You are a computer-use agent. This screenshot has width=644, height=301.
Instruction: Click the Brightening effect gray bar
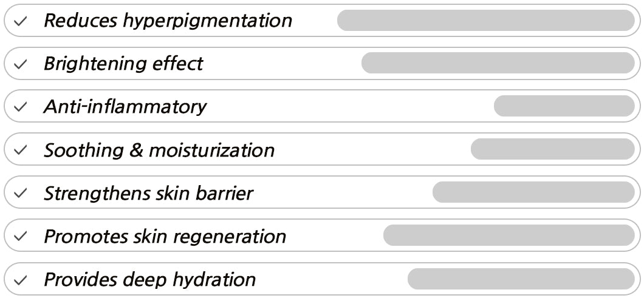tap(498, 63)
